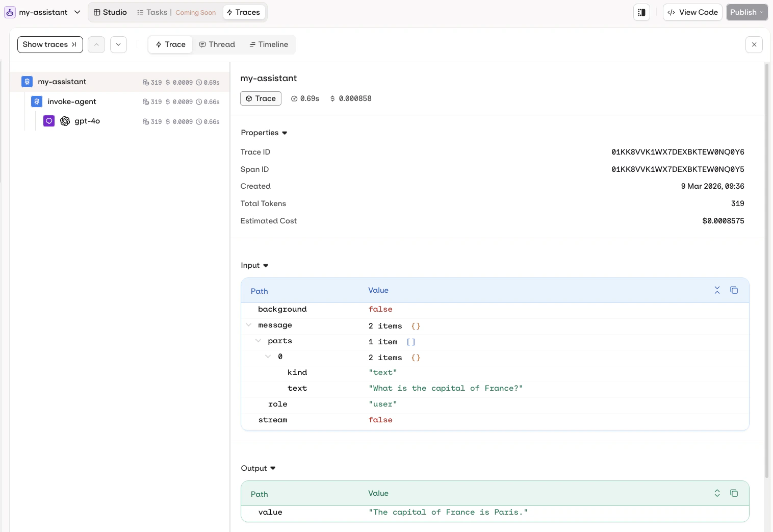This screenshot has height=532, width=773.
Task: Collapse the Properties section
Action: point(264,133)
